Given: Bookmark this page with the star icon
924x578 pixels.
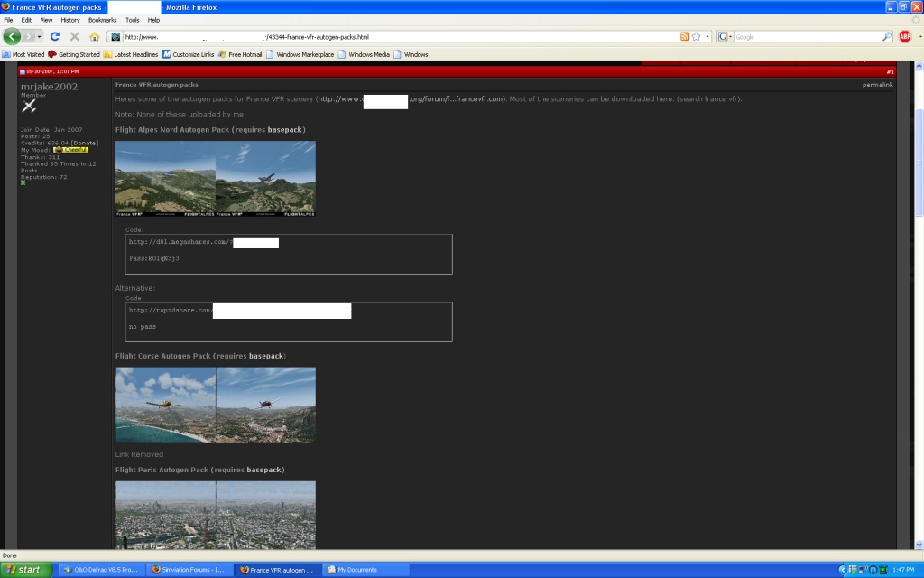Looking at the screenshot, I should point(697,37).
